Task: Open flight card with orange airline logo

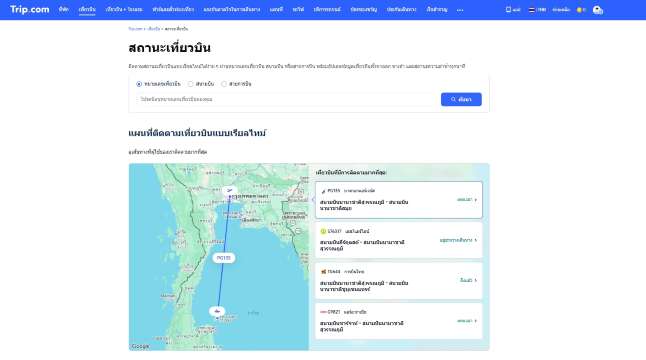Action: pos(398,281)
